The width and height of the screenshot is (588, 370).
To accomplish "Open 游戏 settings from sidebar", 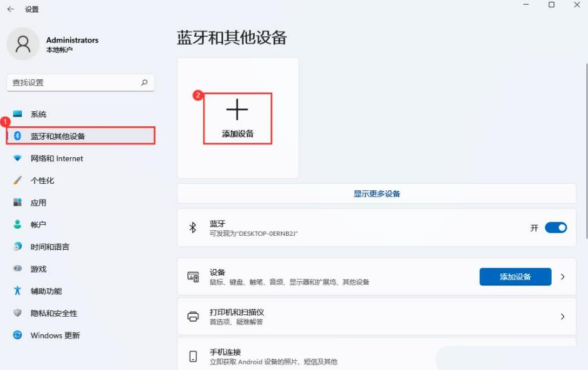I will tap(38, 269).
